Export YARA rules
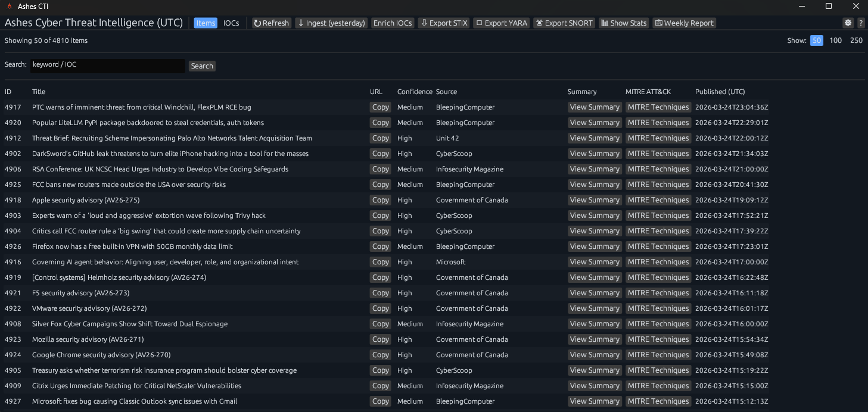The width and height of the screenshot is (868, 412). pos(501,23)
